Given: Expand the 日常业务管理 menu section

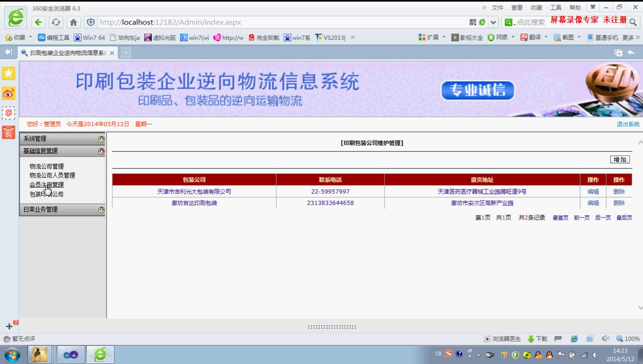Looking at the screenshot, I should (62, 209).
